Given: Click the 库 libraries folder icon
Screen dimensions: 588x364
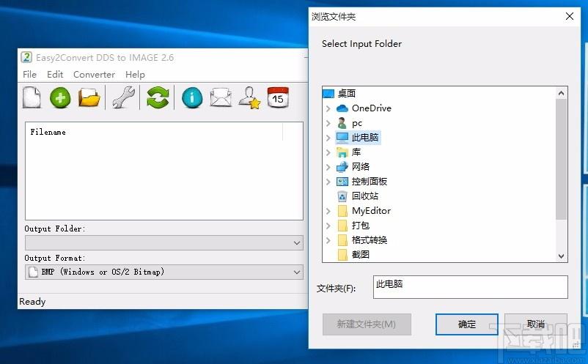Looking at the screenshot, I should point(342,152).
